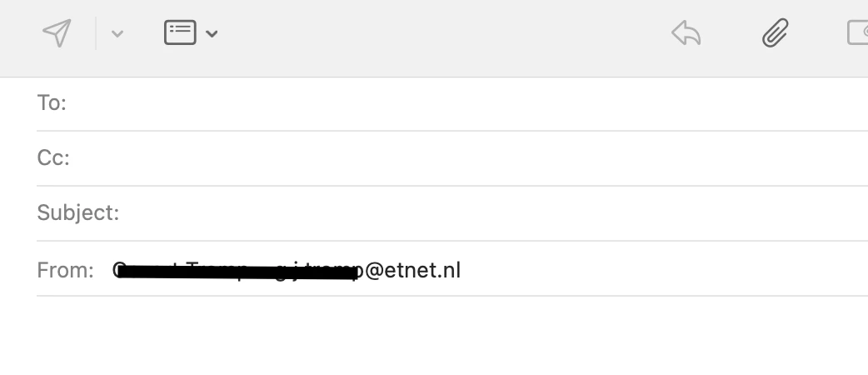Click the empty middle area of the toolbar
The image size is (868, 375).
(441, 35)
